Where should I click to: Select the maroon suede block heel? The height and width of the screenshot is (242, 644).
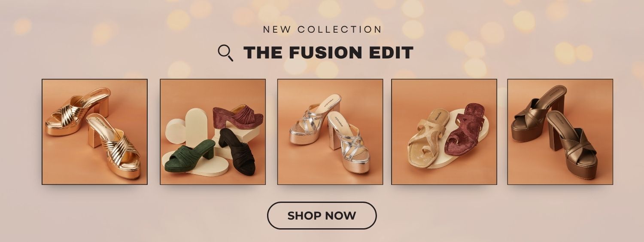point(237,117)
